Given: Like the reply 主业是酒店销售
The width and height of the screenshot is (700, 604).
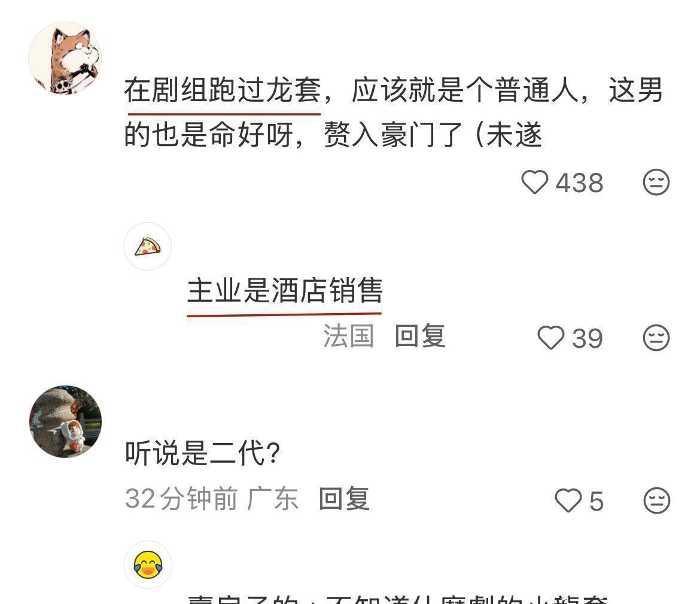Looking at the screenshot, I should pyautogui.click(x=551, y=338).
